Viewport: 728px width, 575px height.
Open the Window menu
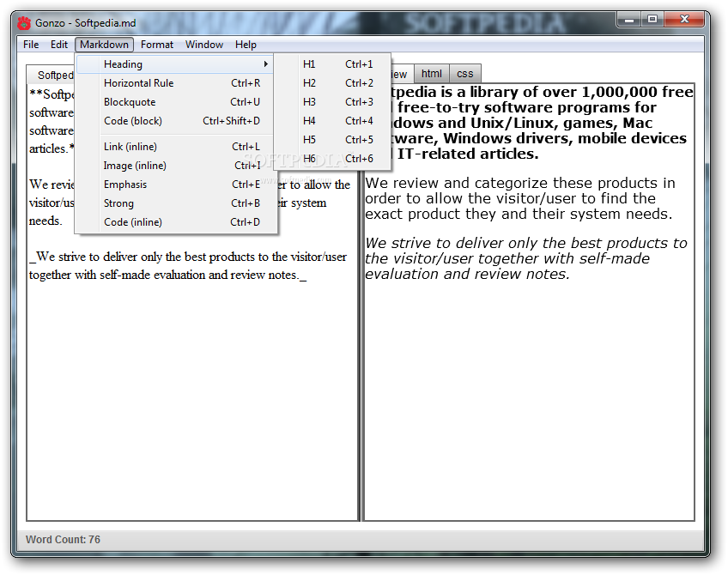tap(204, 45)
